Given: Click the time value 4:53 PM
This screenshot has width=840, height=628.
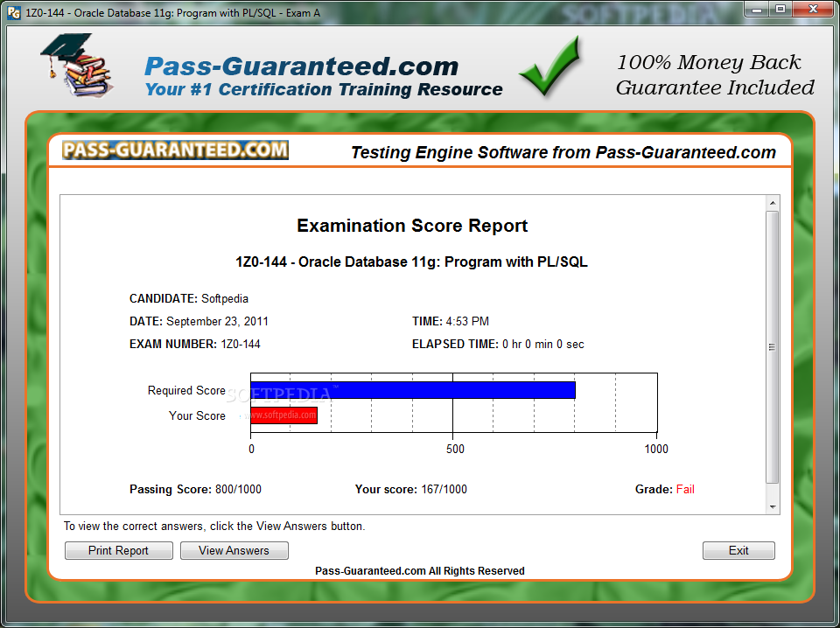Looking at the screenshot, I should (467, 321).
